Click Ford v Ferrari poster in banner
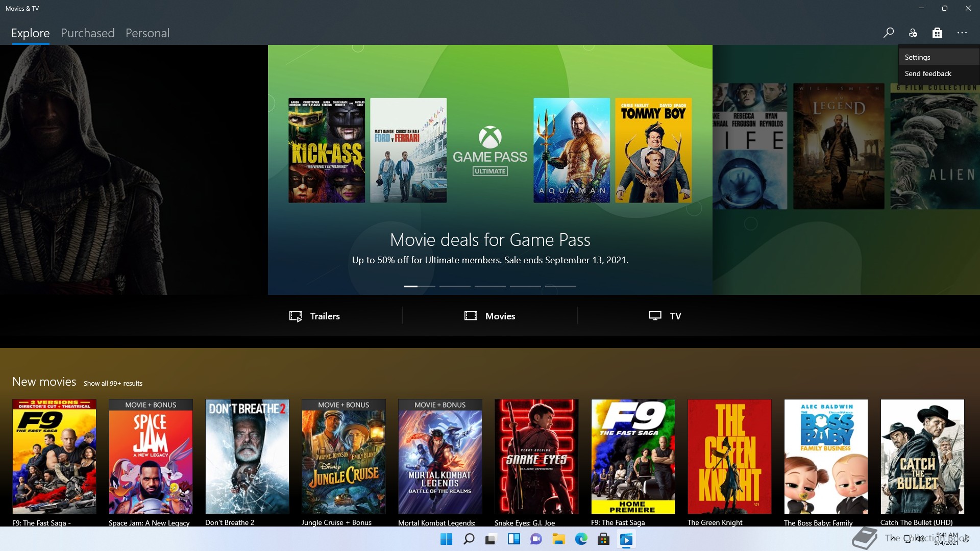 click(408, 150)
